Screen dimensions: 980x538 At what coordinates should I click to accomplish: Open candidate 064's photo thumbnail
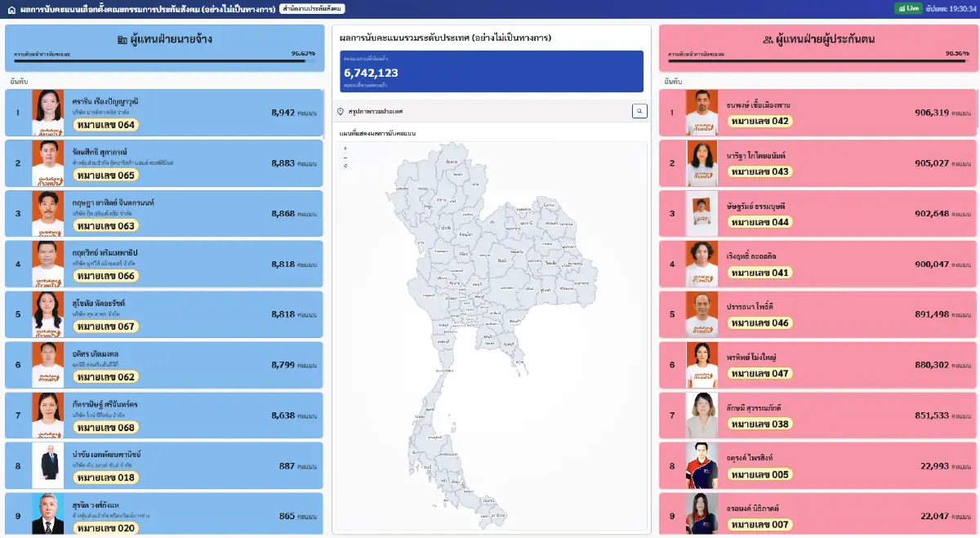click(x=47, y=113)
